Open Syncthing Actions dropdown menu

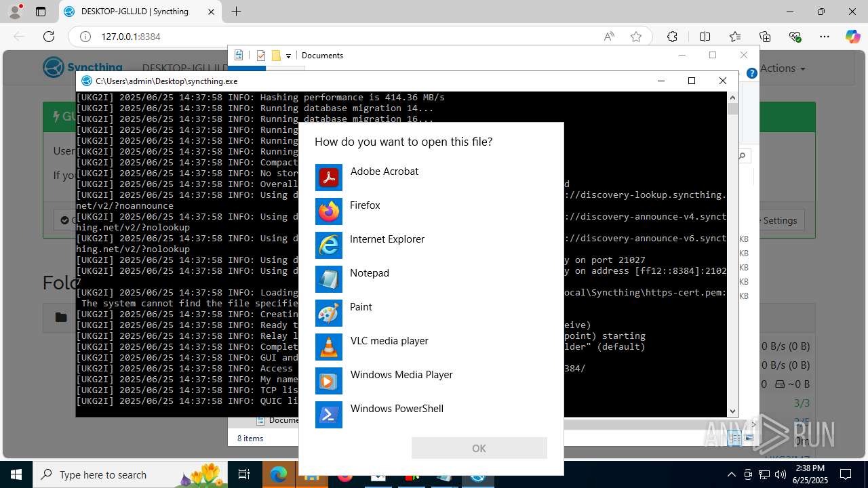[783, 68]
